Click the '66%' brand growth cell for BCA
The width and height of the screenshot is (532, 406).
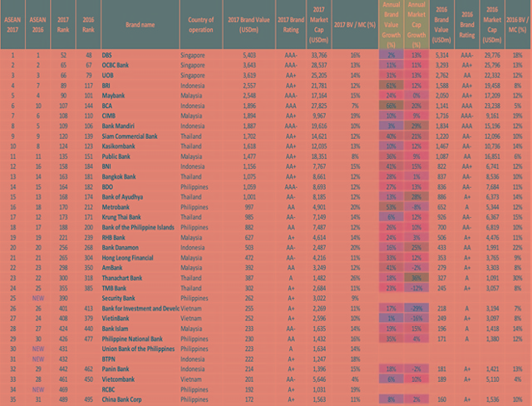pyautogui.click(x=392, y=106)
